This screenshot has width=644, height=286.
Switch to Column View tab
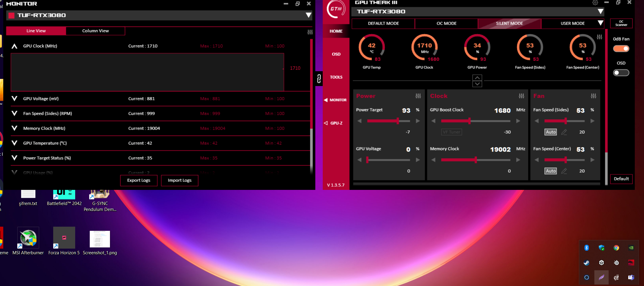pos(95,31)
